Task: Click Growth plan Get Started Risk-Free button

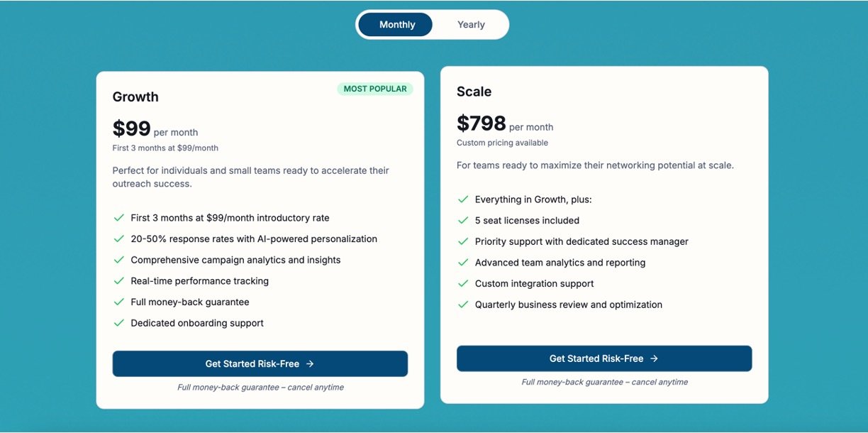Action: 260,363
